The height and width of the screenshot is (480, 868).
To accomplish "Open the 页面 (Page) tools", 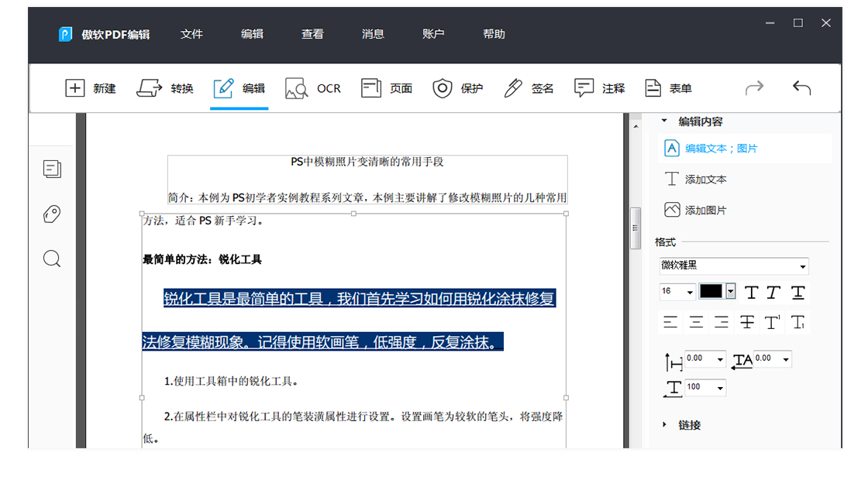I will 387,88.
